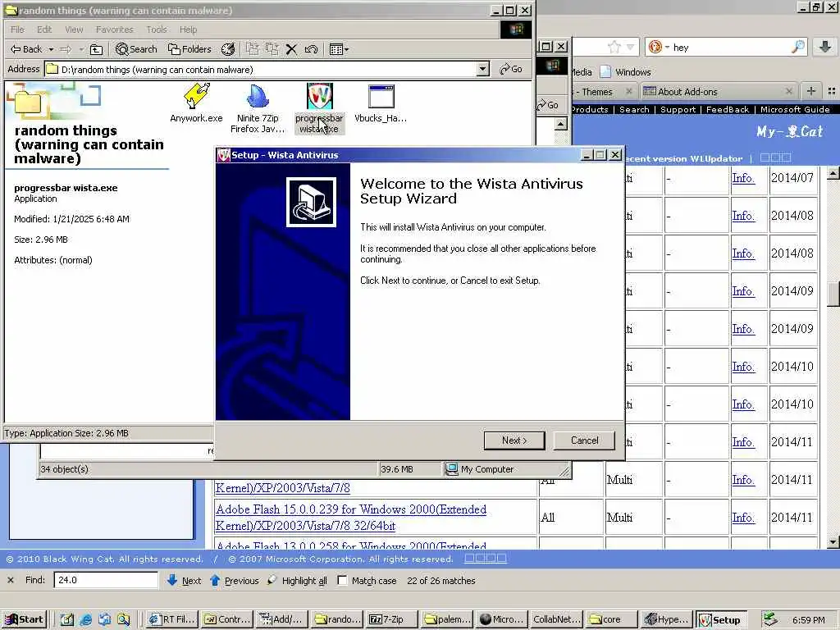The image size is (840, 630).
Task: Open Info link in the 2014/07 row
Action: tap(743, 178)
